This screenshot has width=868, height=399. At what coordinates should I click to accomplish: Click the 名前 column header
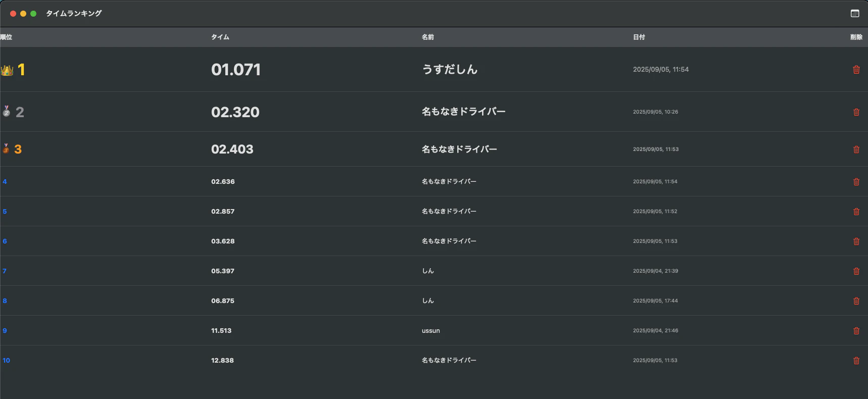tap(428, 37)
